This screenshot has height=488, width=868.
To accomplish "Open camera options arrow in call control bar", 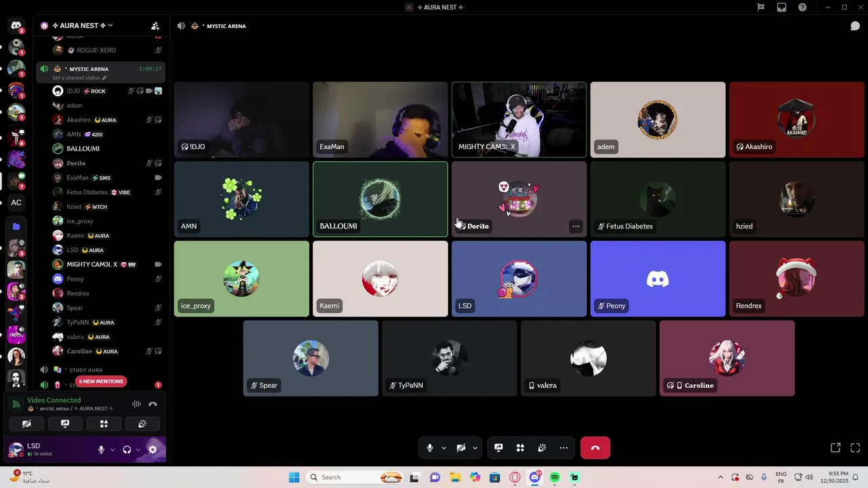I will click(x=475, y=448).
